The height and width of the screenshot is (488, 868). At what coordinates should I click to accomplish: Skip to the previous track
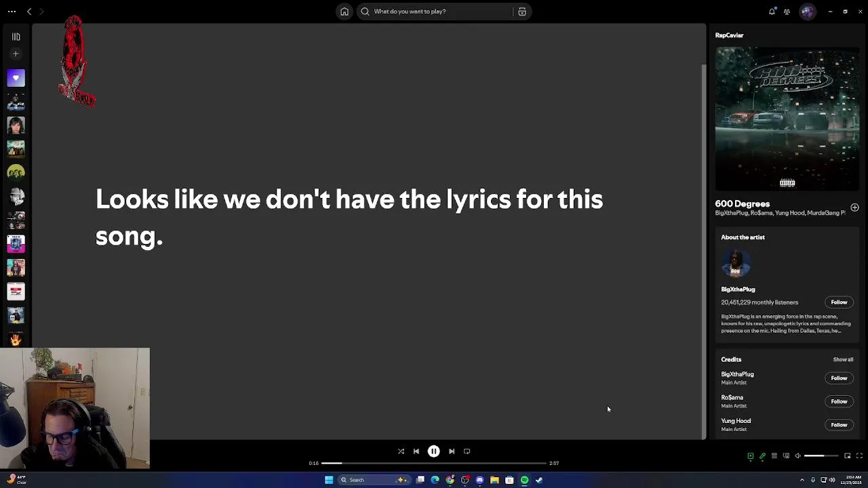click(x=416, y=451)
